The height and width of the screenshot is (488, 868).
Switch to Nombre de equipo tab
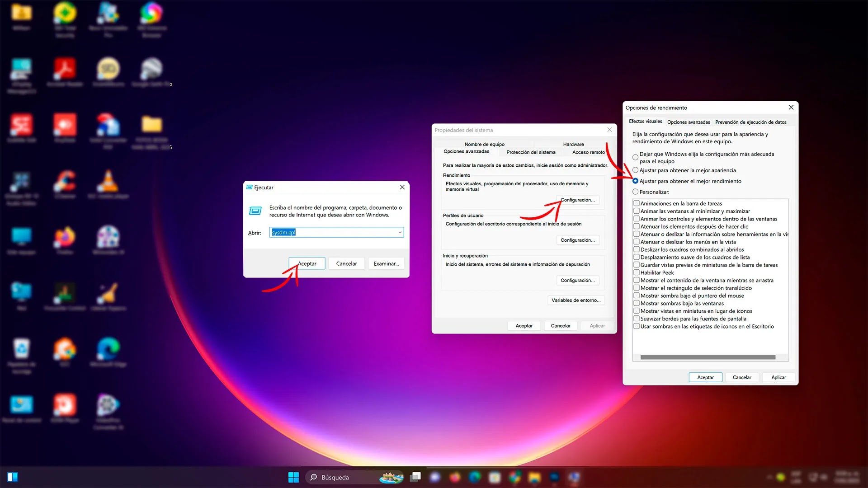tap(484, 144)
